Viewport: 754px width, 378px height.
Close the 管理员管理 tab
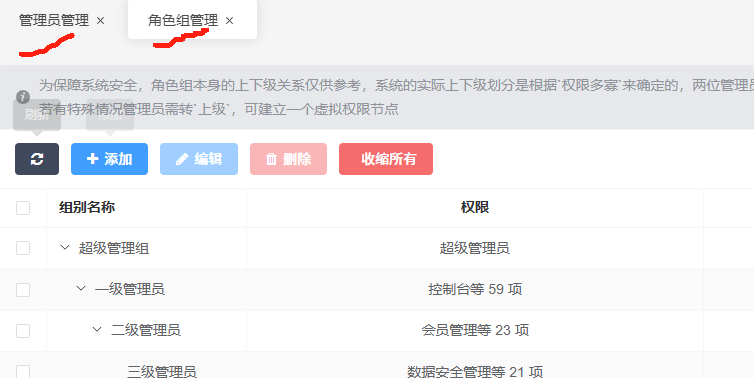coord(101,21)
